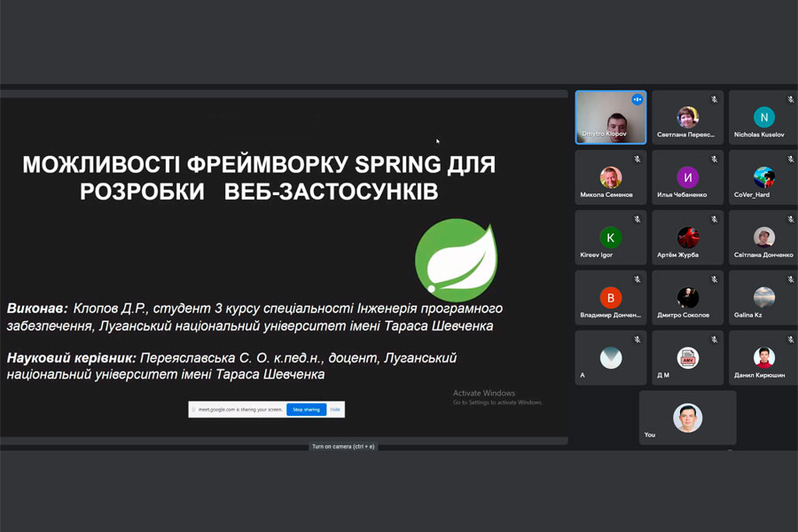Open Светлана Переяс... participant tile
This screenshot has height=532, width=798.
[687, 118]
